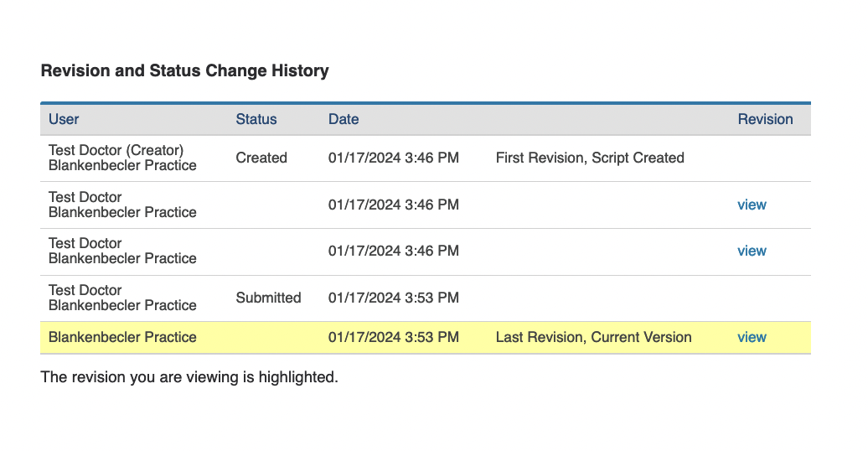Image resolution: width=868 pixels, height=451 pixels.
Task: Click the Date column header
Action: [x=344, y=119]
